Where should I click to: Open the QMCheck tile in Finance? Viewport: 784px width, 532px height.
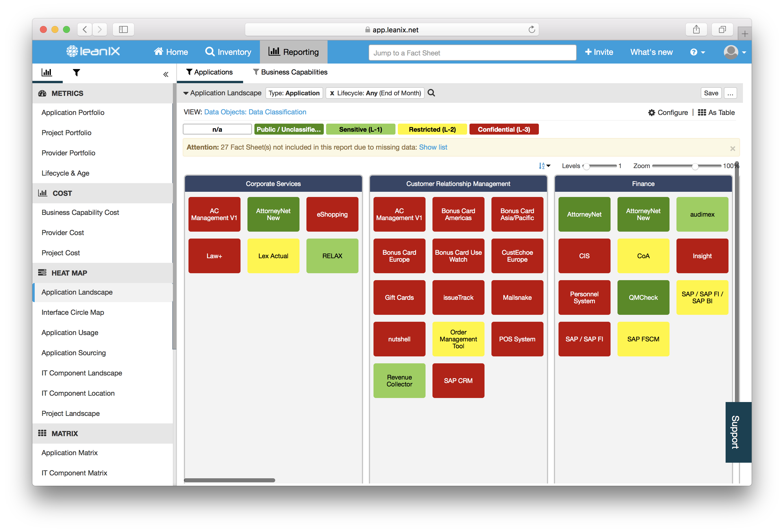point(643,298)
